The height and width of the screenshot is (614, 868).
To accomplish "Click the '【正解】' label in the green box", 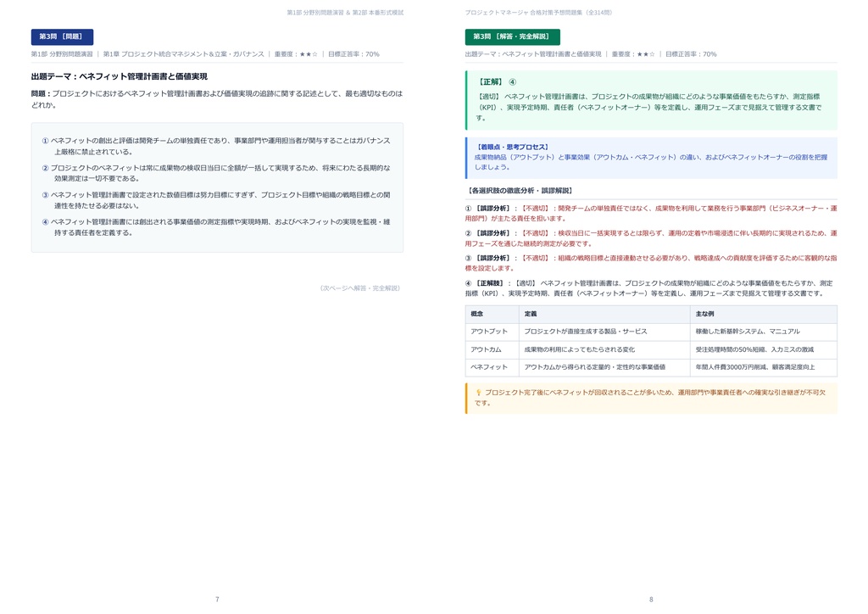I will click(x=491, y=82).
